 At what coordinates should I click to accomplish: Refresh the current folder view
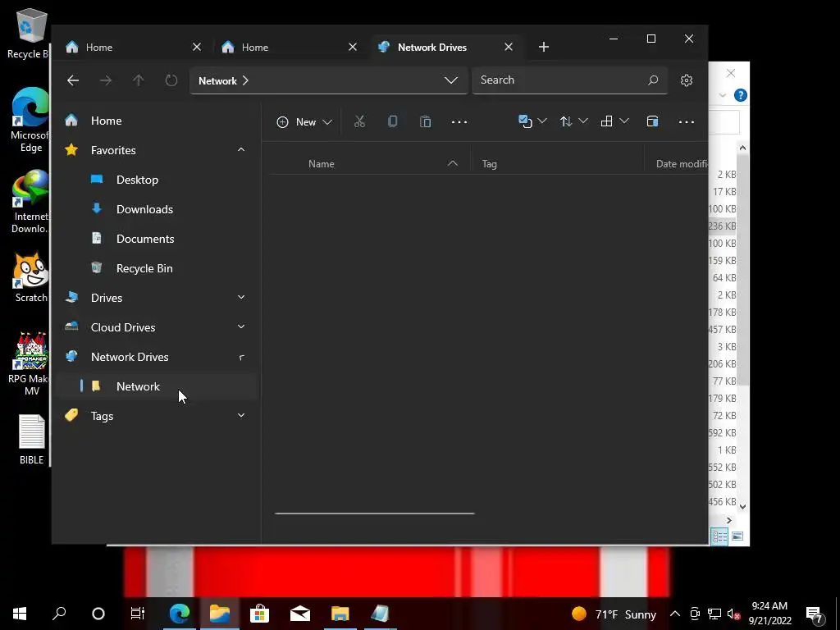[x=171, y=80]
